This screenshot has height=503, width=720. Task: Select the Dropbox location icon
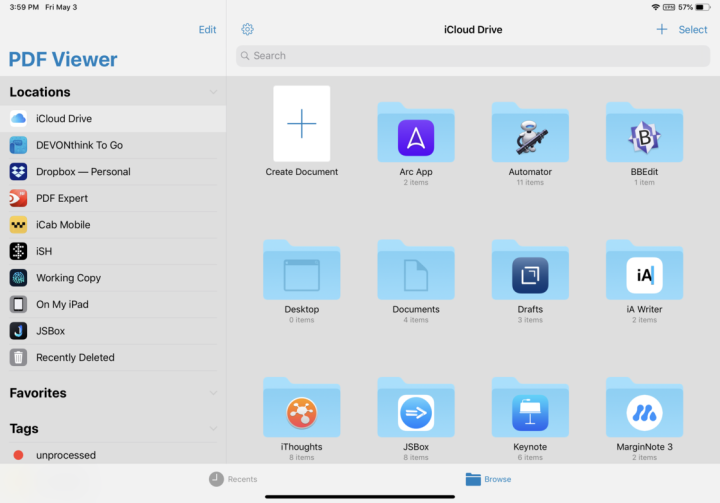tap(18, 172)
